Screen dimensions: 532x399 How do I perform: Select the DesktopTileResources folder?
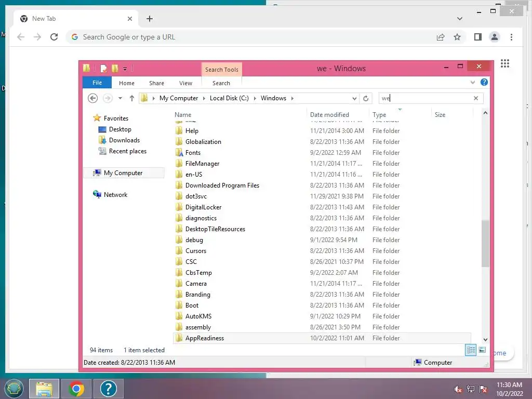coord(215,229)
